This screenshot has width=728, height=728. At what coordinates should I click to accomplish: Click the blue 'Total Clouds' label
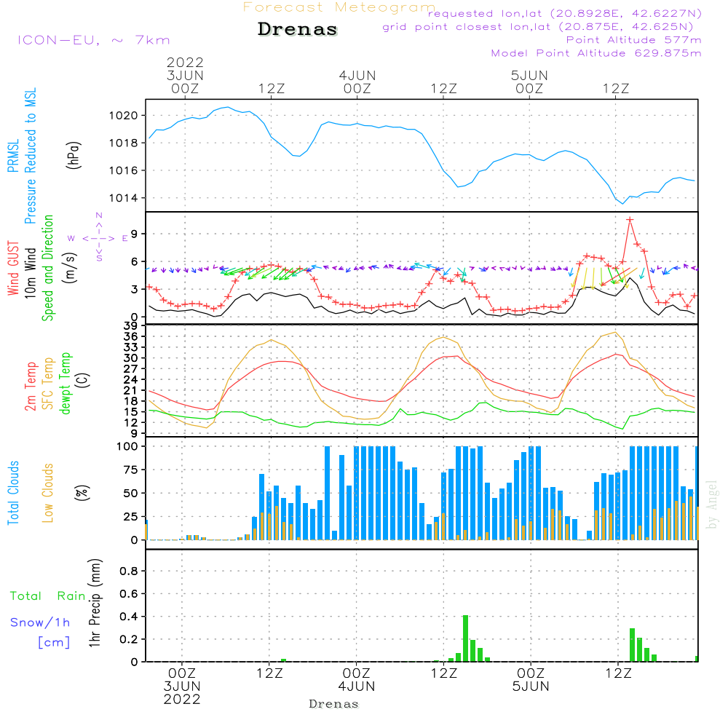(13, 493)
